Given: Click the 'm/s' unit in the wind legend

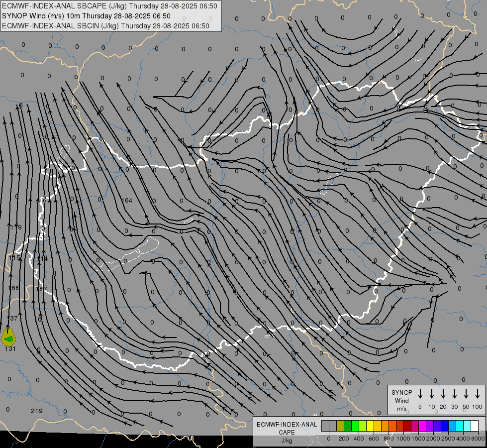Looking at the screenshot, I should (x=401, y=409).
